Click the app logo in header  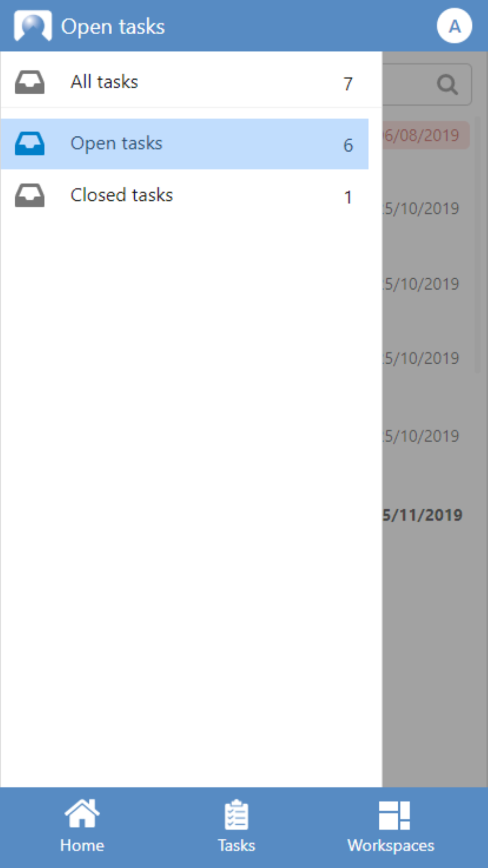[x=33, y=26]
